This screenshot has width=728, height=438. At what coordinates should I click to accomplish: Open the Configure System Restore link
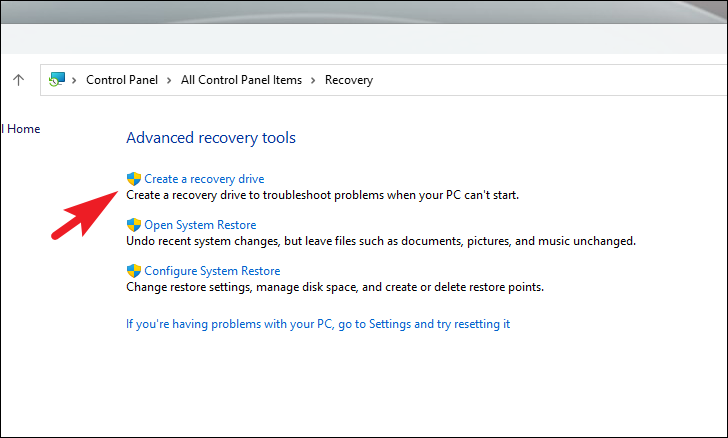coord(212,271)
